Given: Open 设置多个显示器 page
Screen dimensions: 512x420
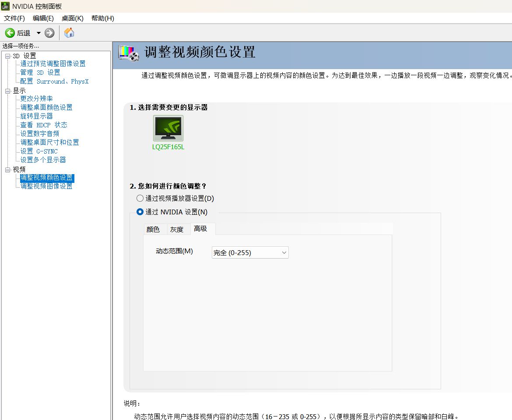Looking at the screenshot, I should [43, 160].
